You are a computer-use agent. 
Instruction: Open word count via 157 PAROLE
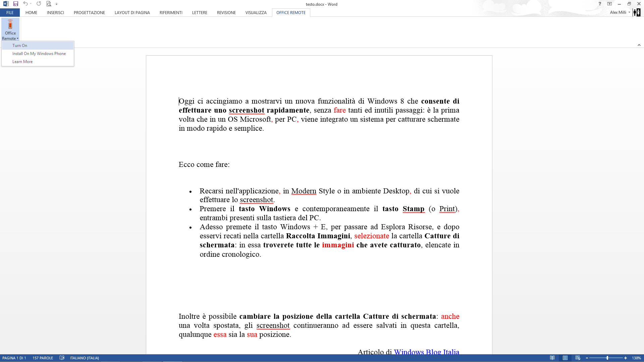43,358
